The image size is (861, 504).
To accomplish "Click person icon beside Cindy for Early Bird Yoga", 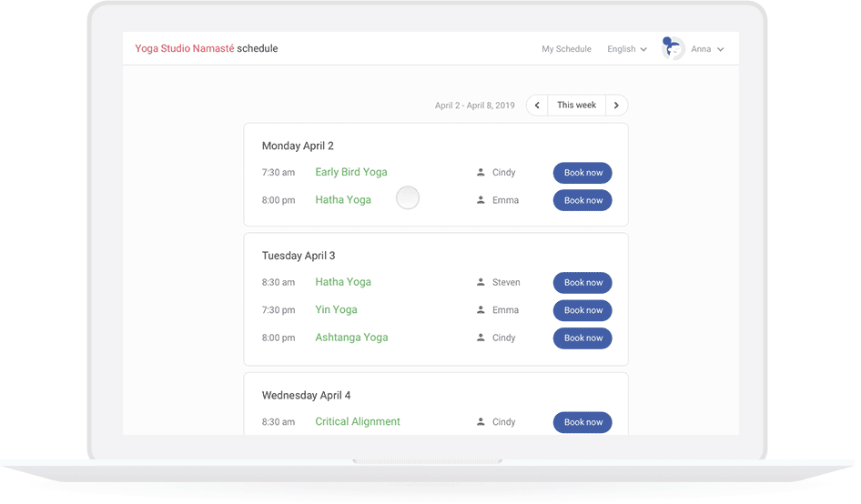I will (x=481, y=172).
